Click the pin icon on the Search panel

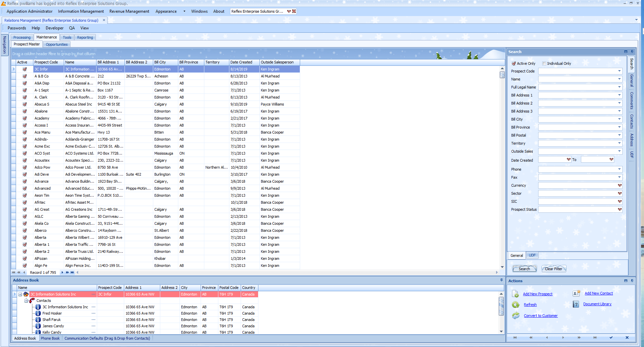[632, 52]
